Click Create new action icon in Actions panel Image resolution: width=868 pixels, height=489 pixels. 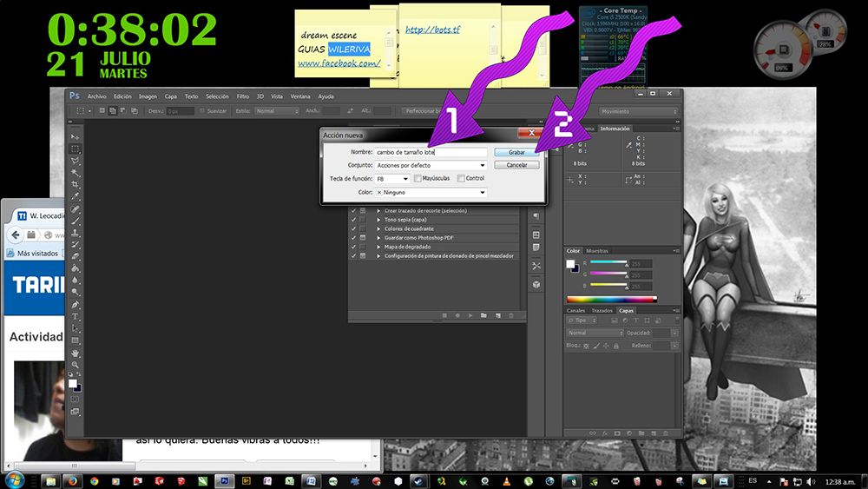[497, 315]
